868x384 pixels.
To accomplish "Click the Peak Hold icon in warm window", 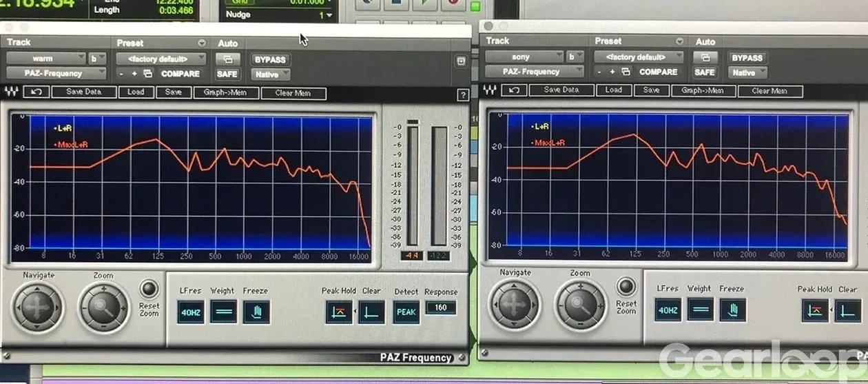I will [x=339, y=312].
